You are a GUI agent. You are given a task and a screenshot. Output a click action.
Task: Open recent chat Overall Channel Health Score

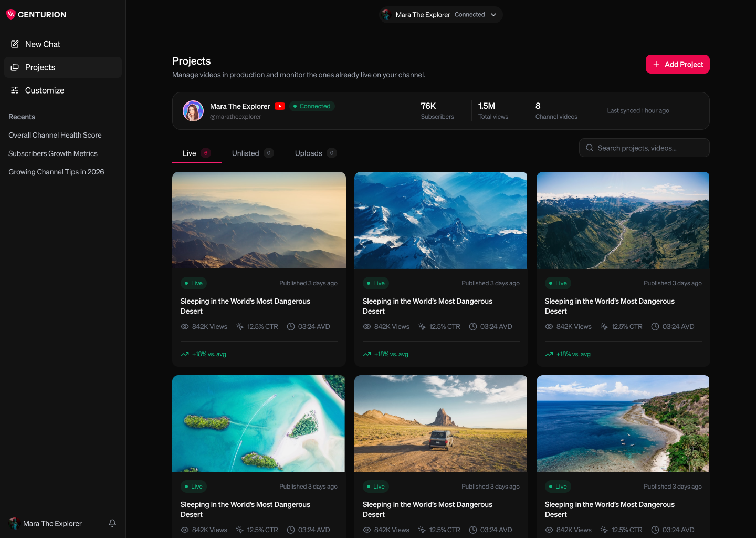[x=55, y=135]
